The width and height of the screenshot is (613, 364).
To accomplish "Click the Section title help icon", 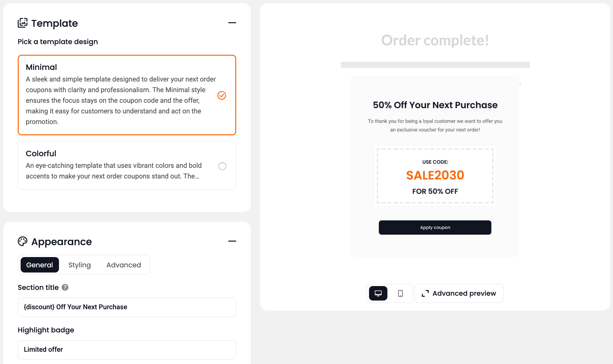I will [x=65, y=287].
